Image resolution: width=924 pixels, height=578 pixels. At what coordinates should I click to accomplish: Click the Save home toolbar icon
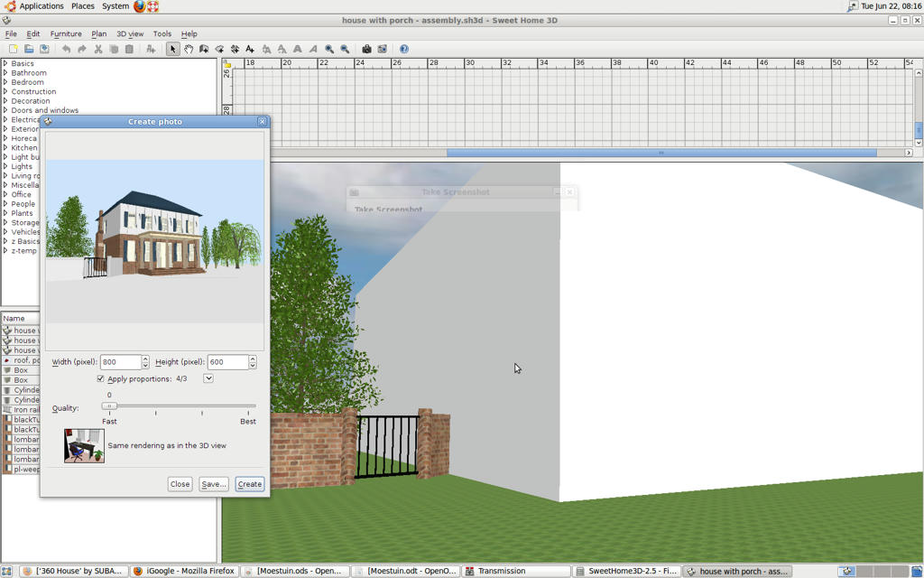click(43, 49)
